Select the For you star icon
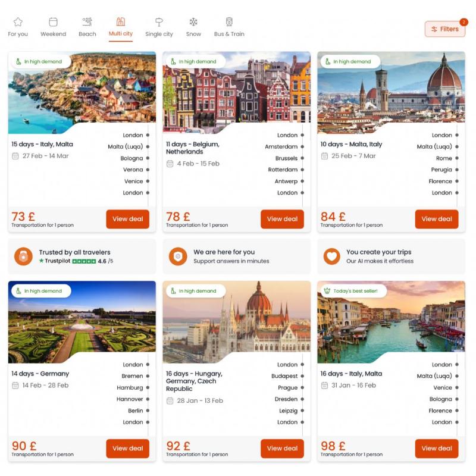 [18, 22]
